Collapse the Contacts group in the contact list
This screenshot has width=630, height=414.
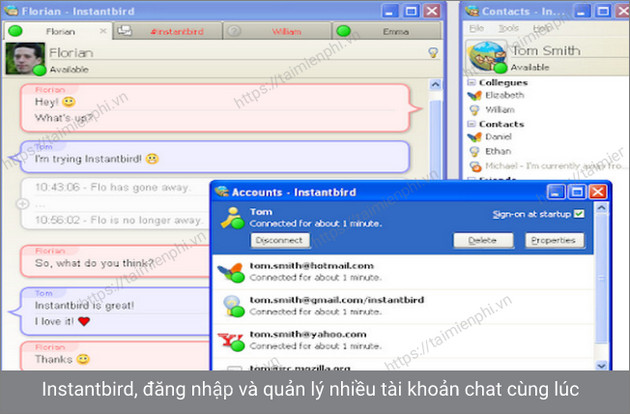471,123
